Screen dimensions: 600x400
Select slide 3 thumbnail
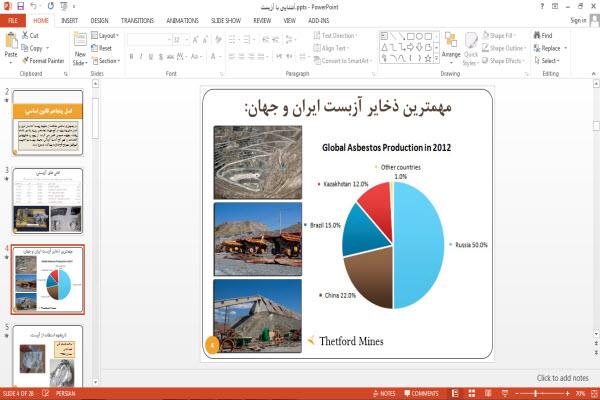coord(48,201)
